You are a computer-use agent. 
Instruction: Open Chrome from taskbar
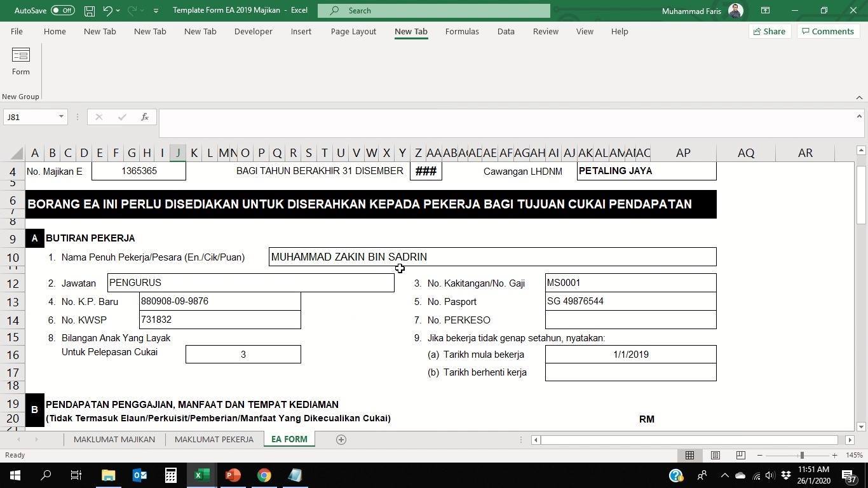click(x=264, y=475)
